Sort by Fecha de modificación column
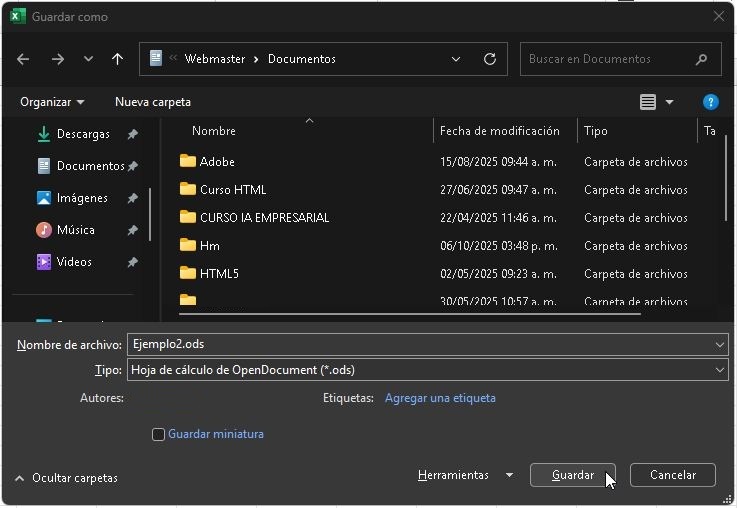The width and height of the screenshot is (737, 508). [500, 131]
